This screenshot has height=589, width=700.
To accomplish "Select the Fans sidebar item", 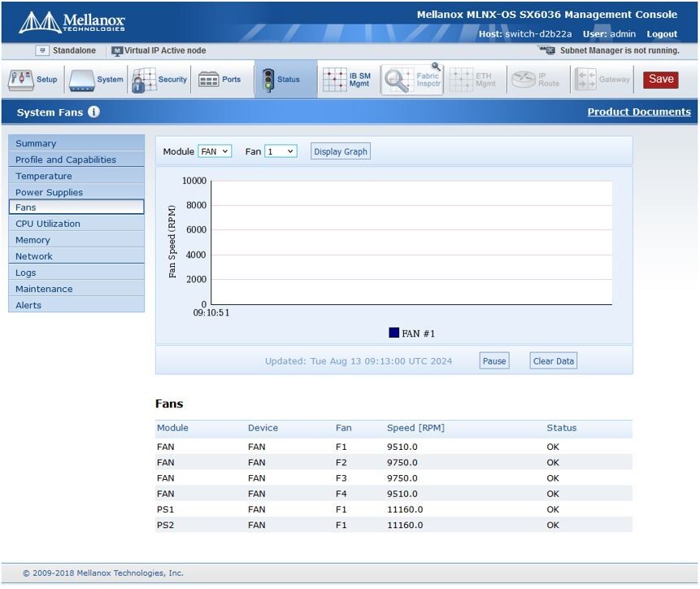I will (76, 207).
